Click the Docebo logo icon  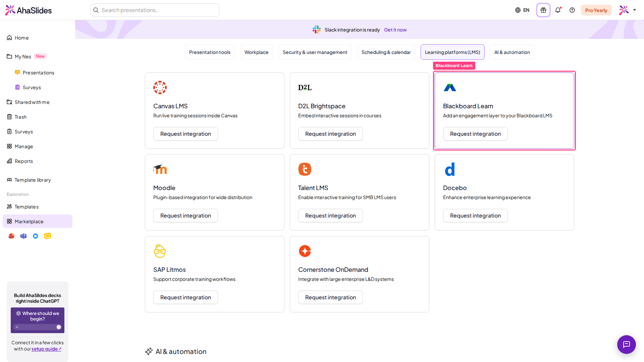pyautogui.click(x=450, y=169)
